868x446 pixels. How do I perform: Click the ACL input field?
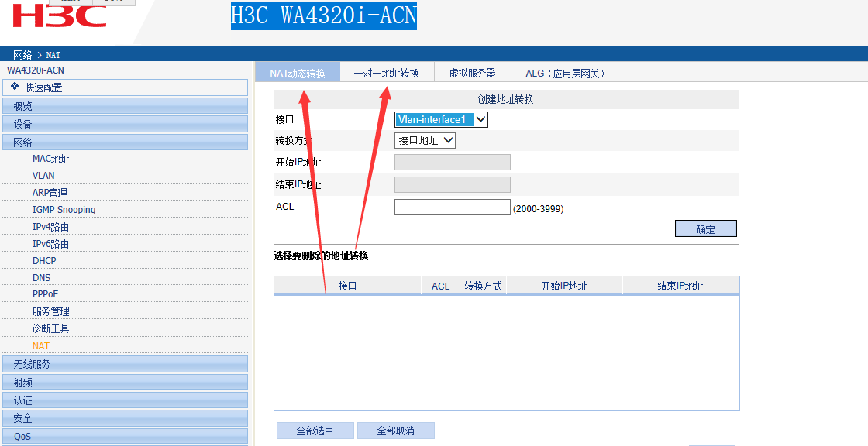453,207
